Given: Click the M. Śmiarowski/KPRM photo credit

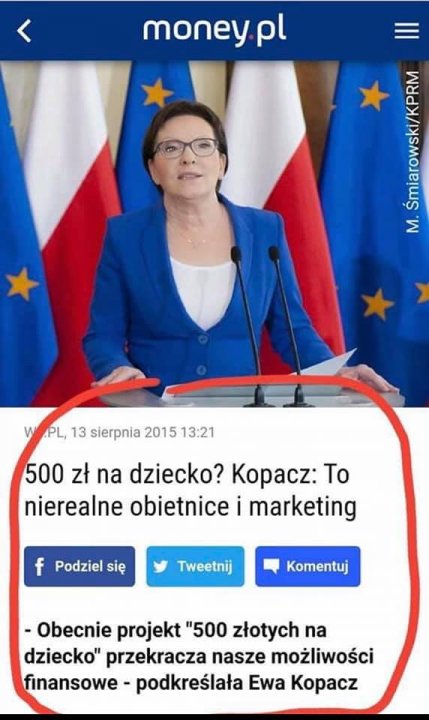Looking at the screenshot, I should point(413,152).
